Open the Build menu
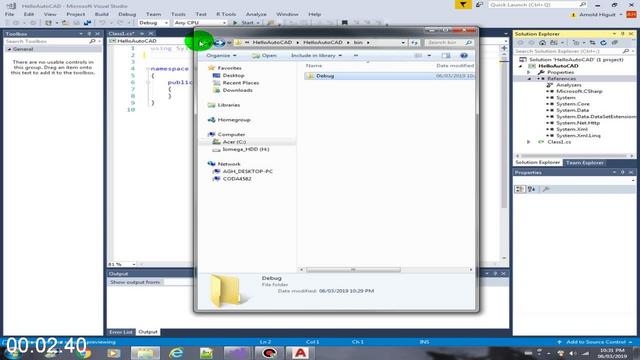640x360 pixels. coord(102,14)
